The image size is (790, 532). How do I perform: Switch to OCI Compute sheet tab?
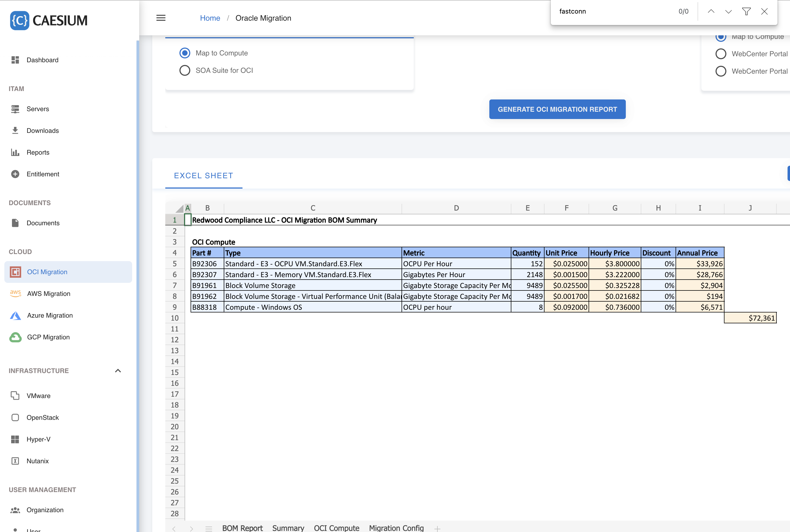click(337, 528)
